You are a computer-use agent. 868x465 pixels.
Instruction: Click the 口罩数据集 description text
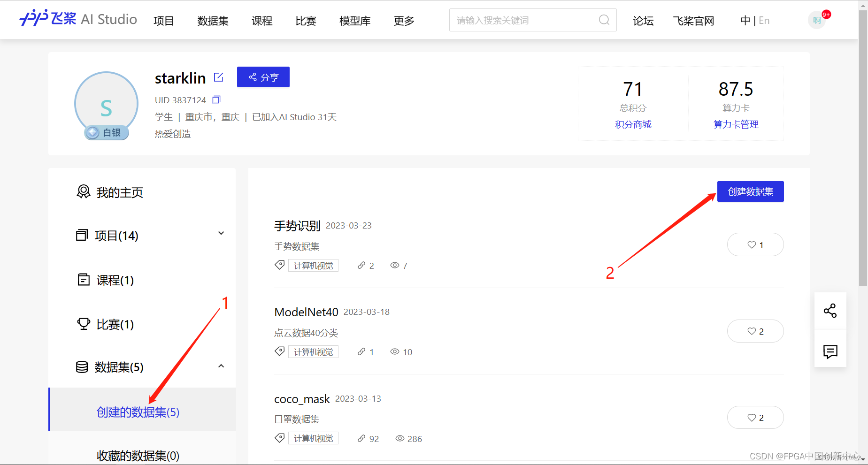tap(297, 419)
